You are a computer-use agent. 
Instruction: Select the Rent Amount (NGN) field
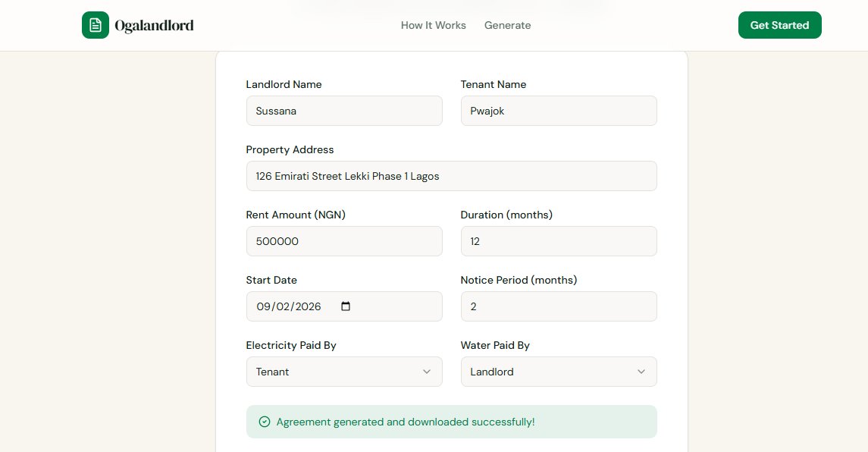click(344, 241)
